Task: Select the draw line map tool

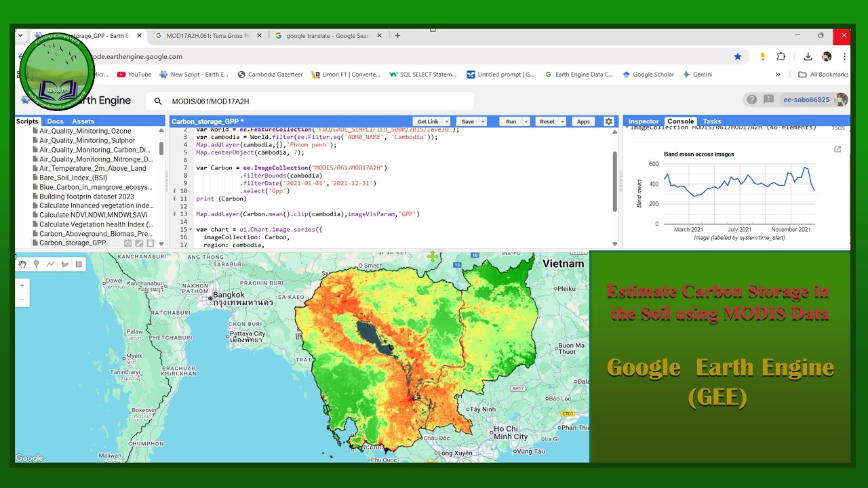Action: tap(51, 264)
